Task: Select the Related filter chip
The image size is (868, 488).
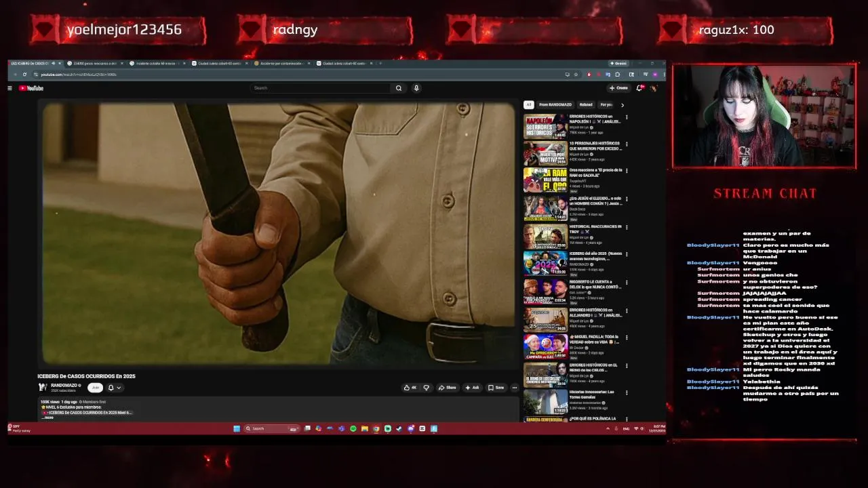Action: pyautogui.click(x=586, y=105)
